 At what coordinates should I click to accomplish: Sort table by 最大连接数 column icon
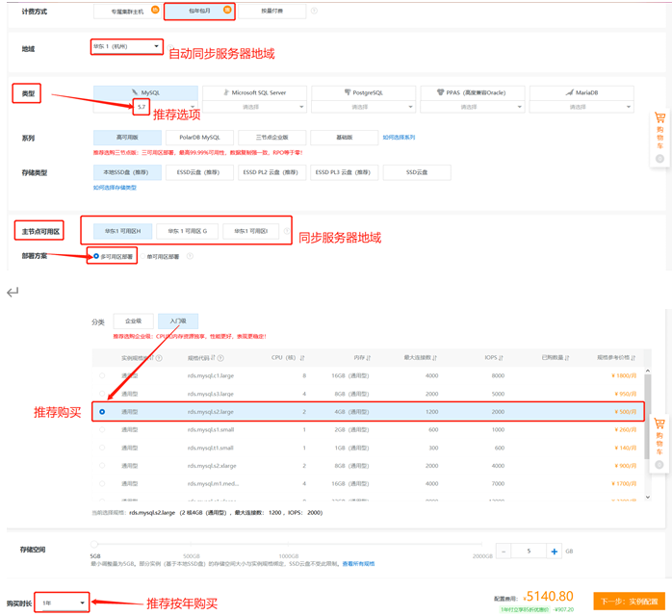pyautogui.click(x=434, y=358)
